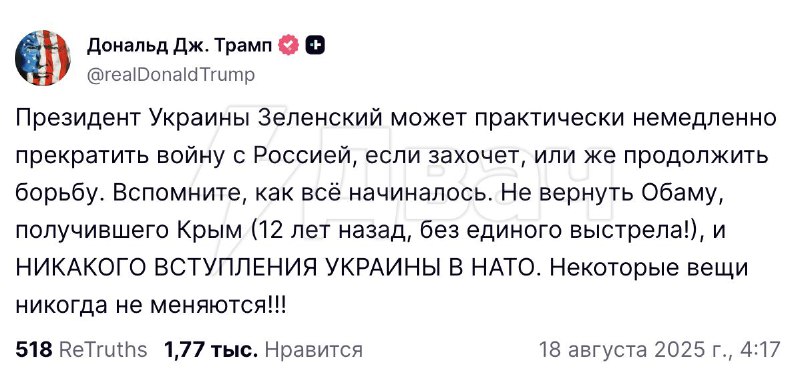
Task: Click the red verified checkmark badge
Action: click(288, 46)
